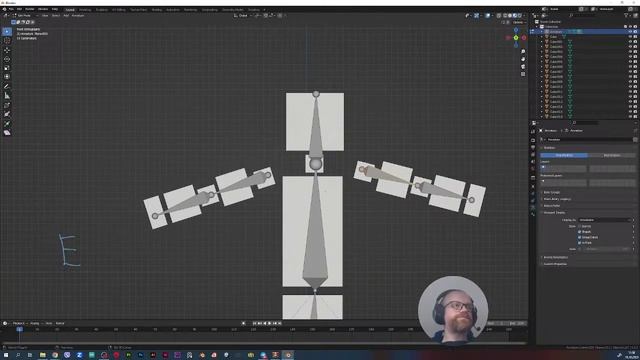Open the Windows Start menu

(6, 355)
